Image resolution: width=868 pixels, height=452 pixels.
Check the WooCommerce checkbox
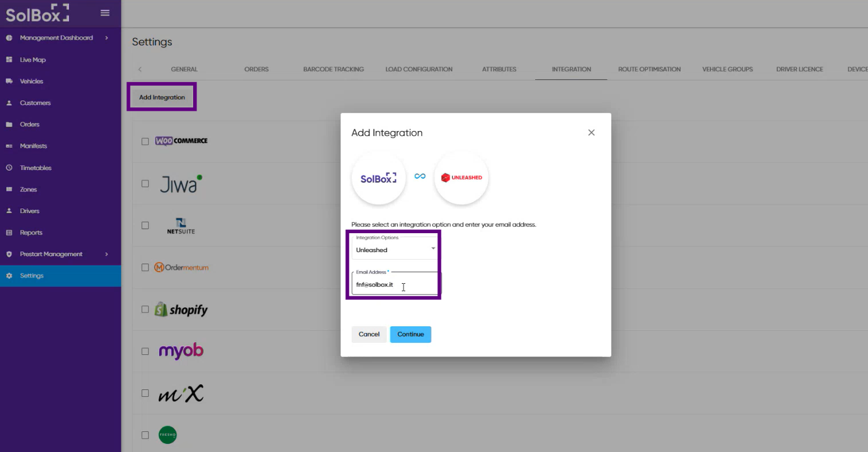[x=145, y=141]
